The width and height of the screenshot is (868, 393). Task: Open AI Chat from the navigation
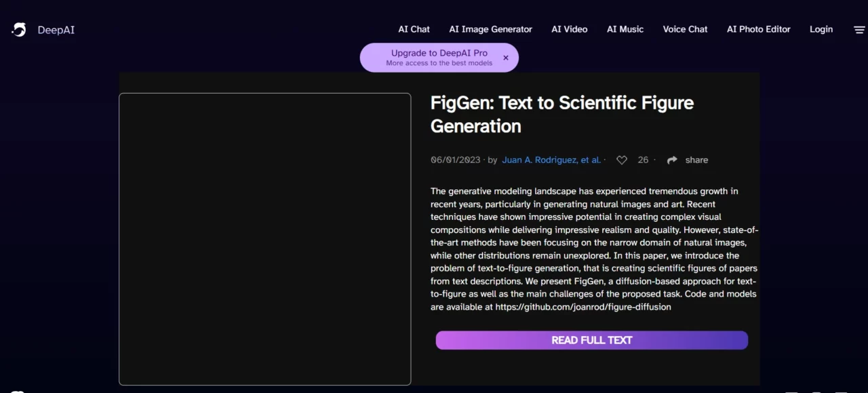[x=414, y=29]
